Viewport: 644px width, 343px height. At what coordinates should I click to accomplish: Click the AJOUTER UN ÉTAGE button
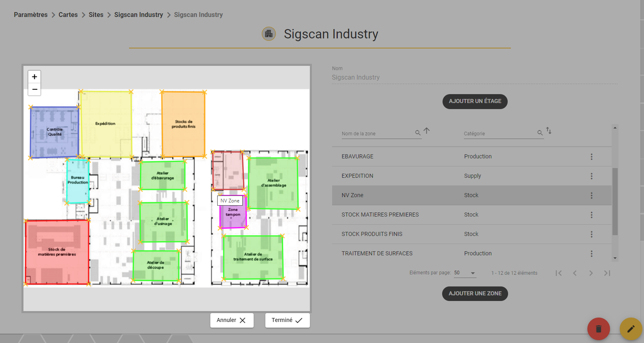475,101
